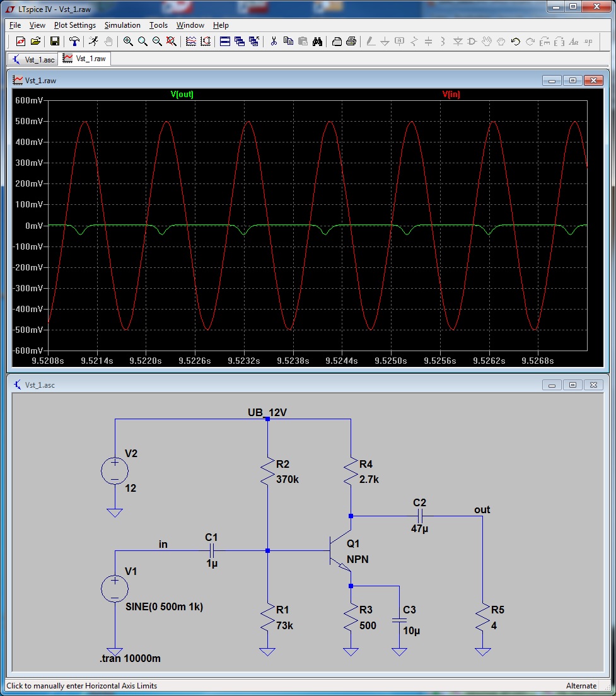Open the File menu
Viewport: 616px width, 696px height.
(15, 25)
